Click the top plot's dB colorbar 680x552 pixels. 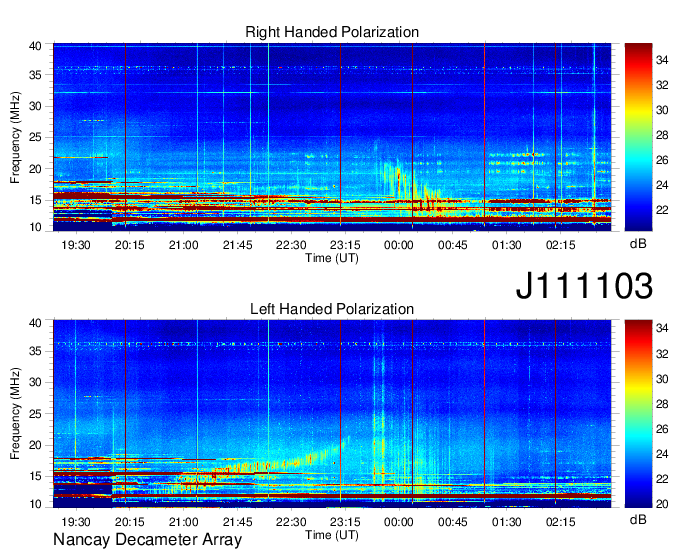coord(638,137)
